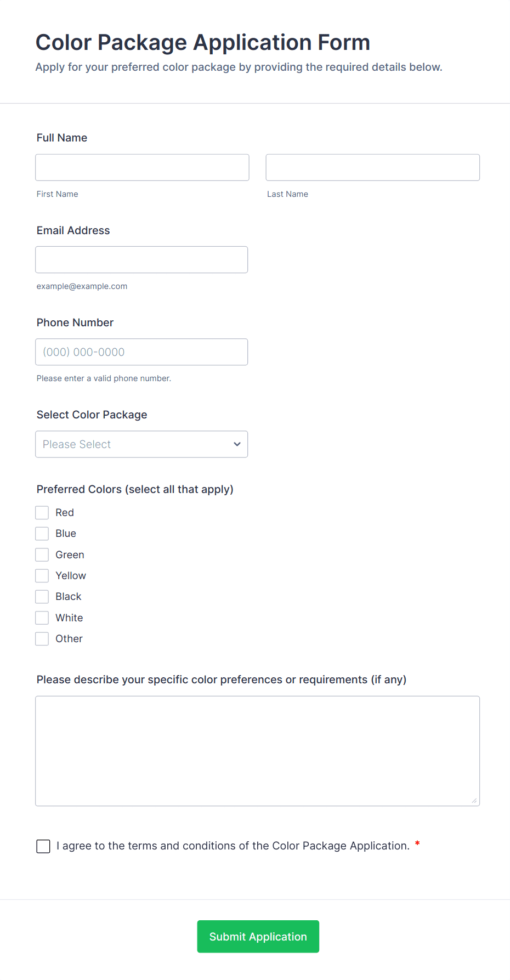Select the Green color checkbox
510x980 pixels.
coord(42,555)
